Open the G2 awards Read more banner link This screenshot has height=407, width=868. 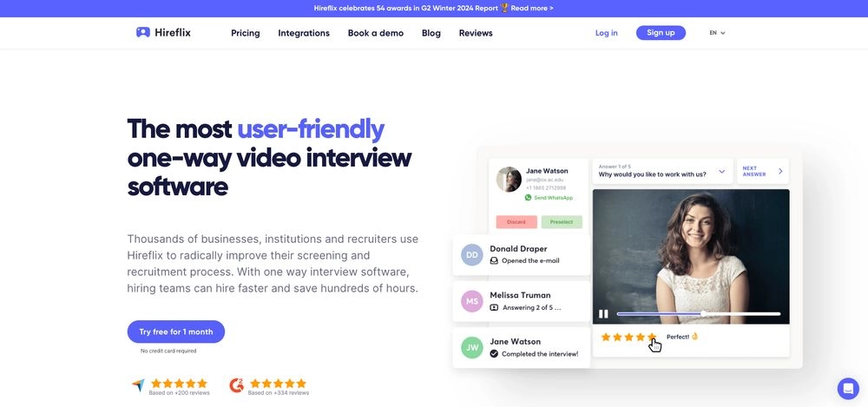point(532,9)
